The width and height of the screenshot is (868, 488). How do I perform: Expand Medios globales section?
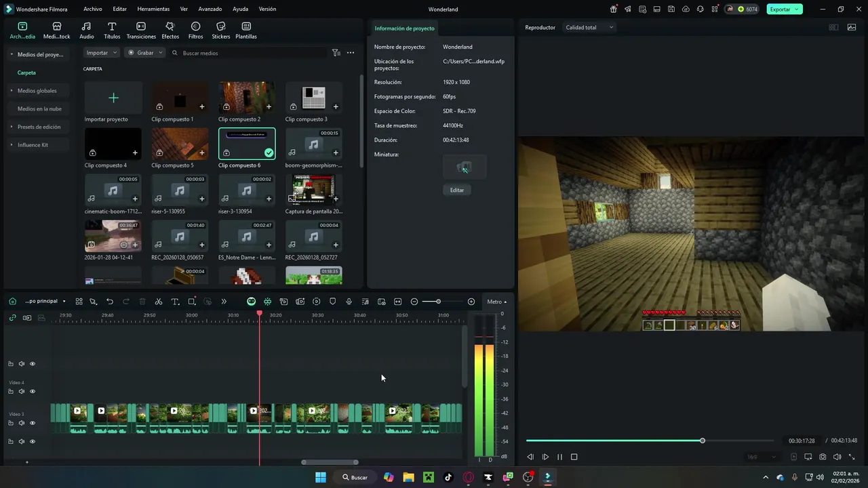(x=12, y=91)
